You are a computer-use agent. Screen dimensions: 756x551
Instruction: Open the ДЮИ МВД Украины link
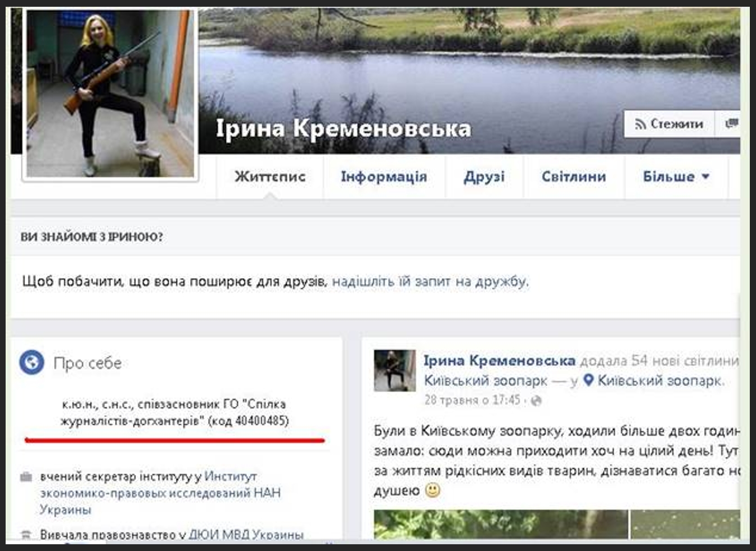[246, 534]
